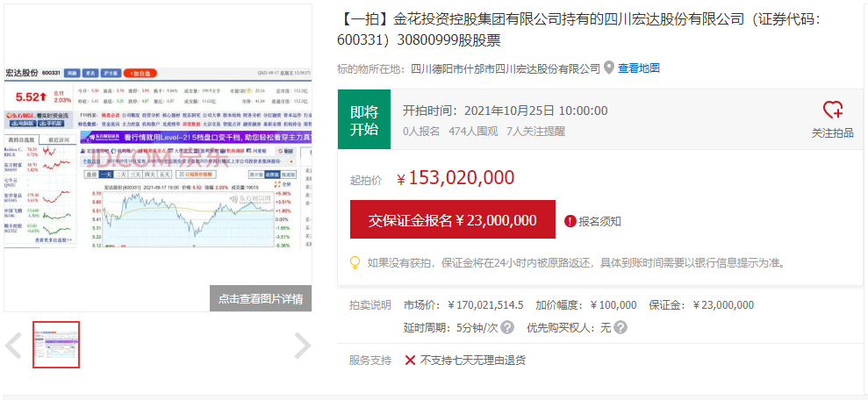Click the deposit refund tip about 24小时内被原路返还
Screen dimensions: 868x400
[576, 262]
